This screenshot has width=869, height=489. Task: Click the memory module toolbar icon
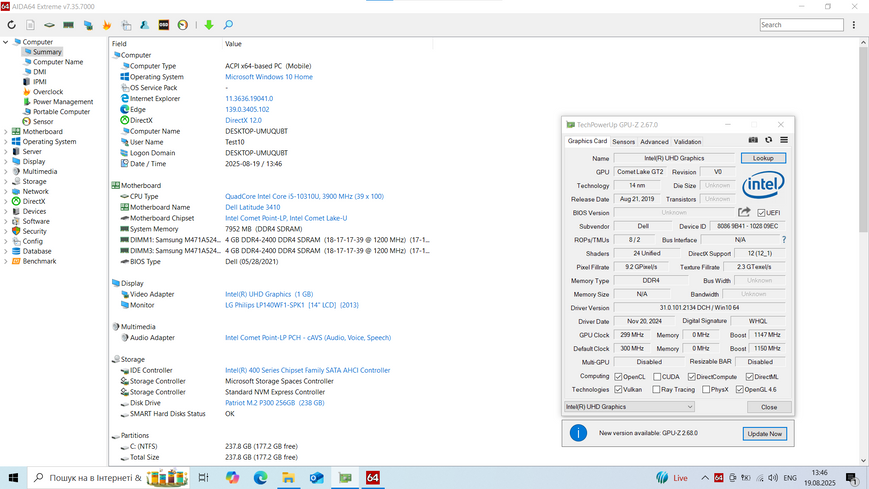coord(68,25)
